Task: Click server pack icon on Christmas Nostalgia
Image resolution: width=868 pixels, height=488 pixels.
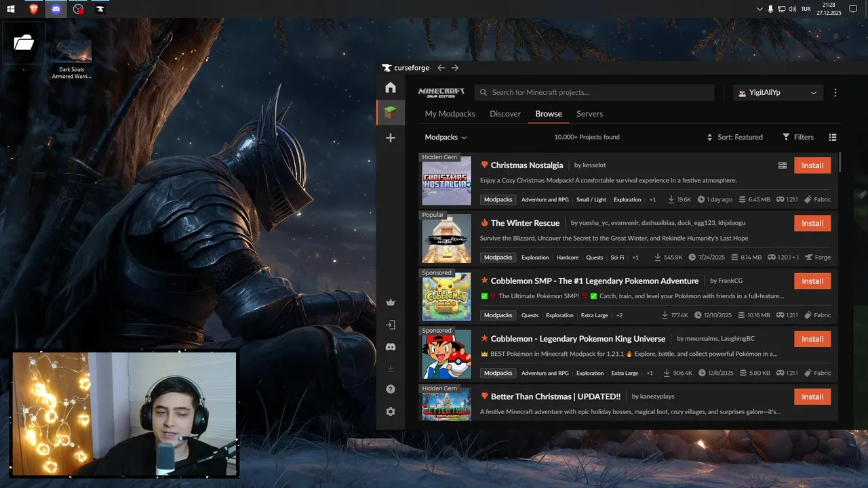Action: (x=783, y=165)
